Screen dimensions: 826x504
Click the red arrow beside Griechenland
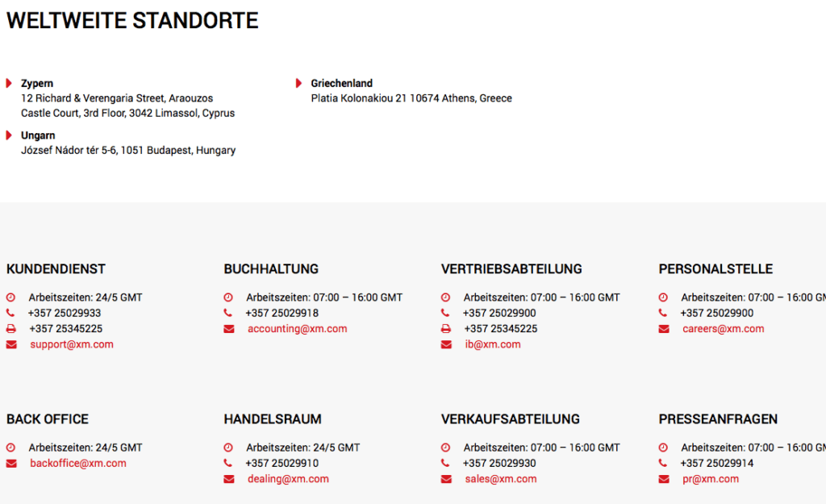(x=298, y=83)
